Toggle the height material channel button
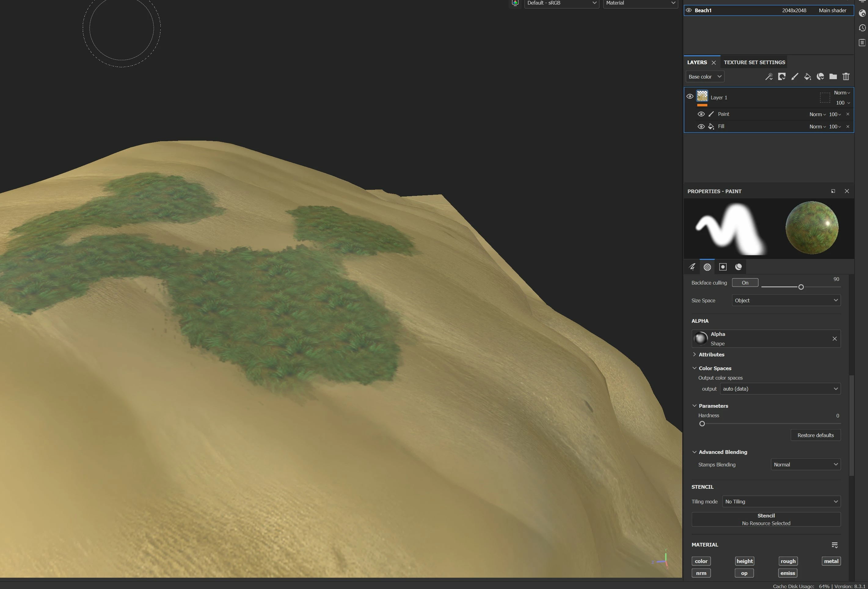The image size is (868, 589). pos(744,561)
